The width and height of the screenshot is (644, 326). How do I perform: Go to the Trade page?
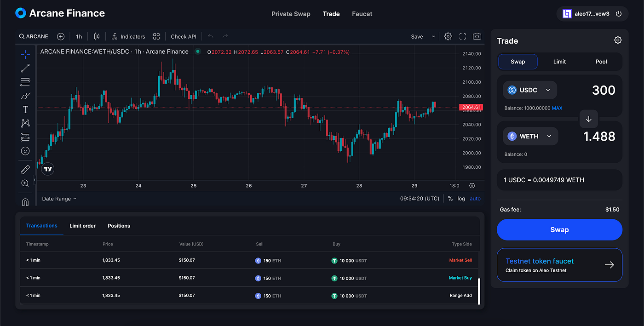pyautogui.click(x=331, y=14)
